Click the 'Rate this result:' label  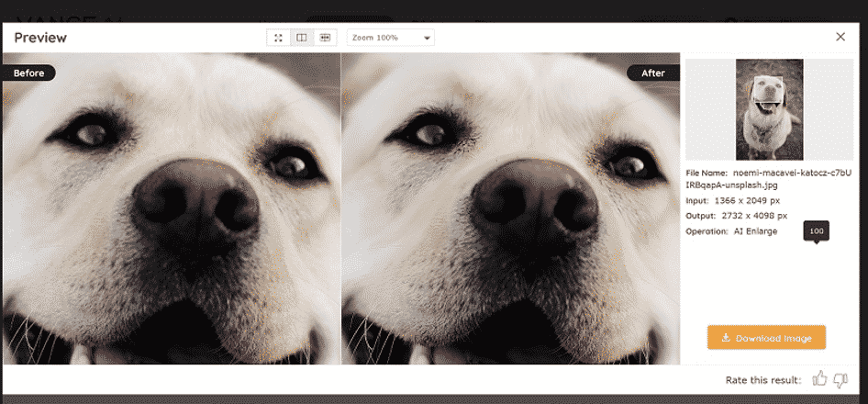pos(763,379)
